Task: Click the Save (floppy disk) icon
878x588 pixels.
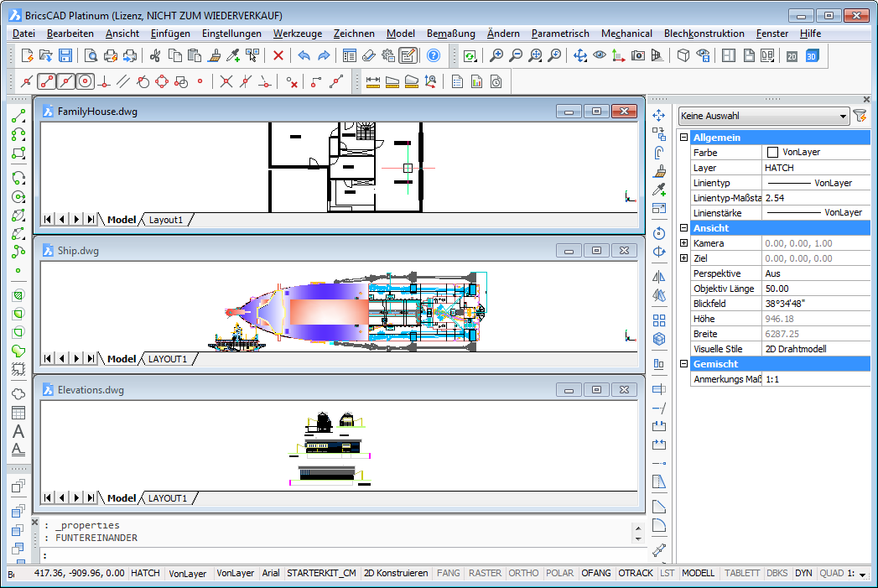Action: (65, 55)
